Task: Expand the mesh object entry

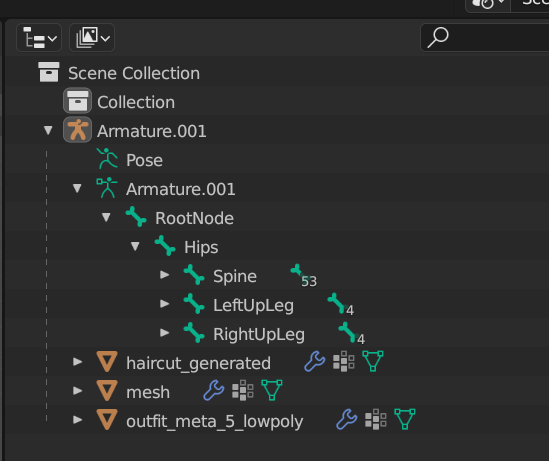Action: click(77, 391)
